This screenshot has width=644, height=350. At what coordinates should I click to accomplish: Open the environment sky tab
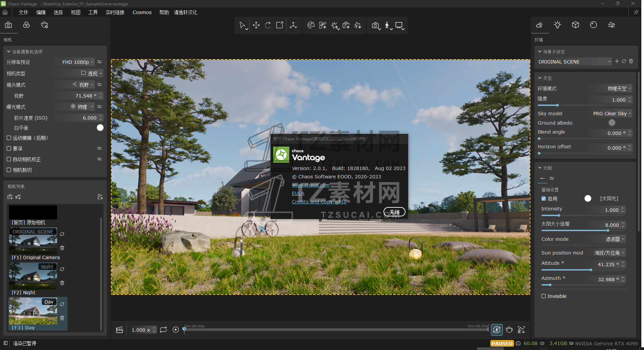pos(539,25)
